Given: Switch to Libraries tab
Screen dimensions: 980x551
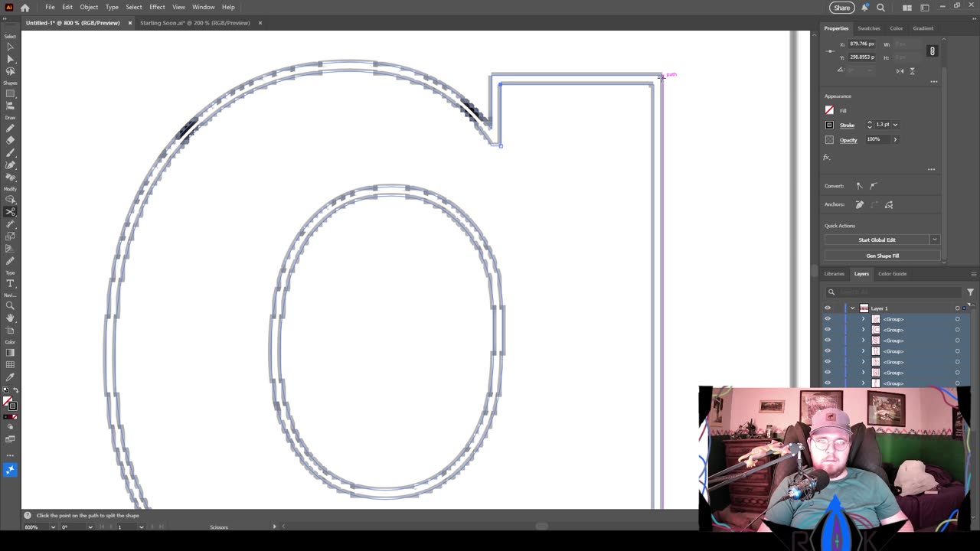Looking at the screenshot, I should [835, 274].
